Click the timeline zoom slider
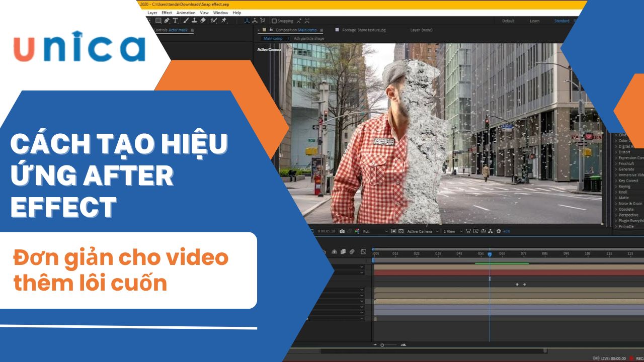Viewport: 644px width, 362px height. (x=382, y=345)
